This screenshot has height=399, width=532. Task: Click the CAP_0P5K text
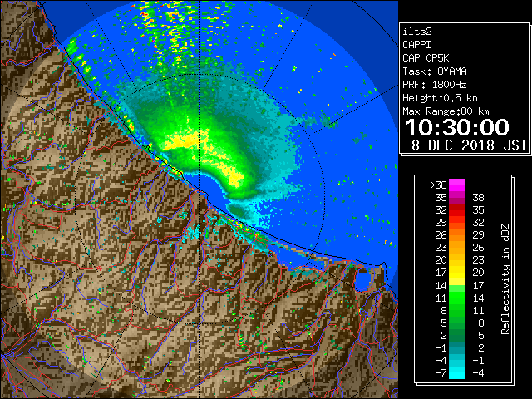[x=426, y=58]
